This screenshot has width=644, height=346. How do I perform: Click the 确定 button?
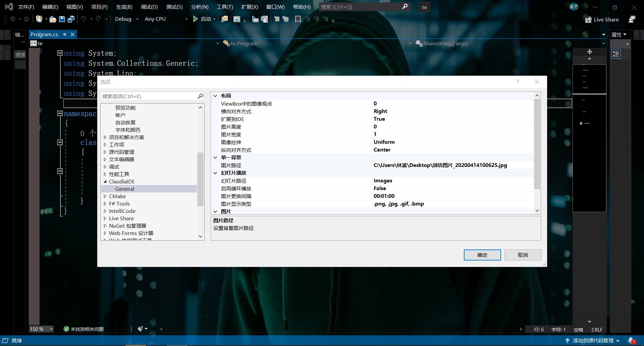click(x=482, y=255)
